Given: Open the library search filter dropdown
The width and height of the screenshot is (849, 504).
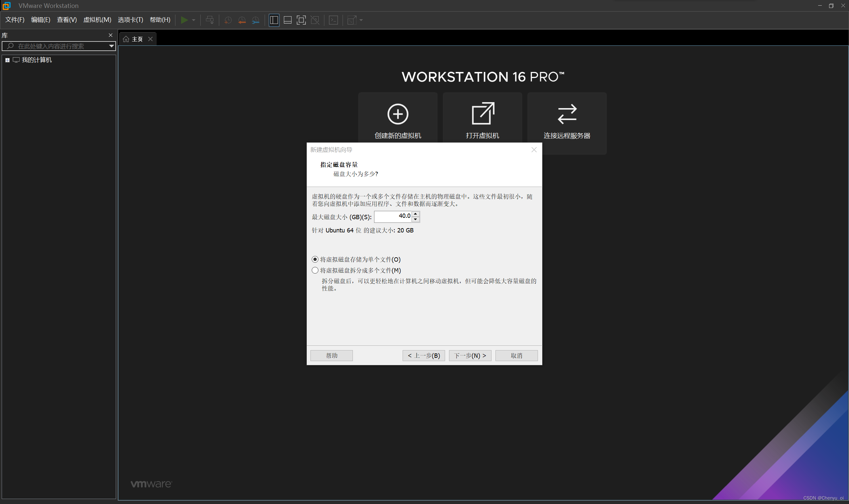Looking at the screenshot, I should point(111,46).
